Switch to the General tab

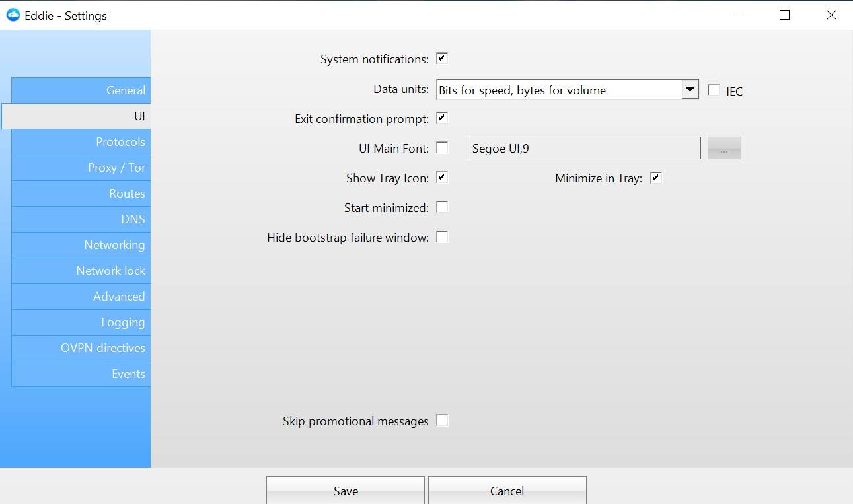[81, 90]
